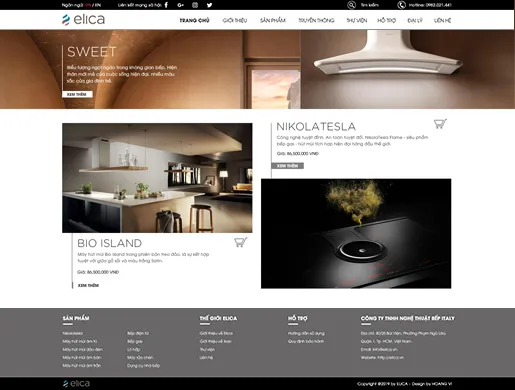Viewport: 515px width, 390px height.
Task: Click the search magnifier icon
Action: click(x=351, y=5)
